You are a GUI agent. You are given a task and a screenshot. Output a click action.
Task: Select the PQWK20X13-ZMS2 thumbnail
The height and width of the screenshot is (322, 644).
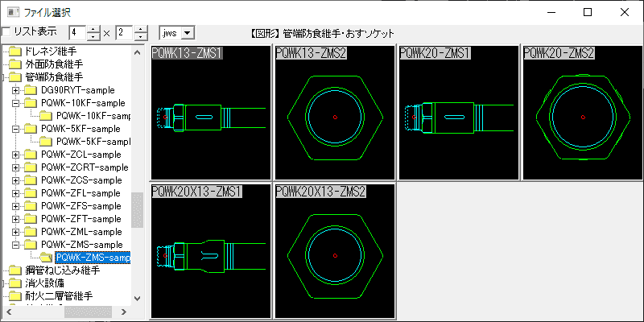pyautogui.click(x=334, y=251)
